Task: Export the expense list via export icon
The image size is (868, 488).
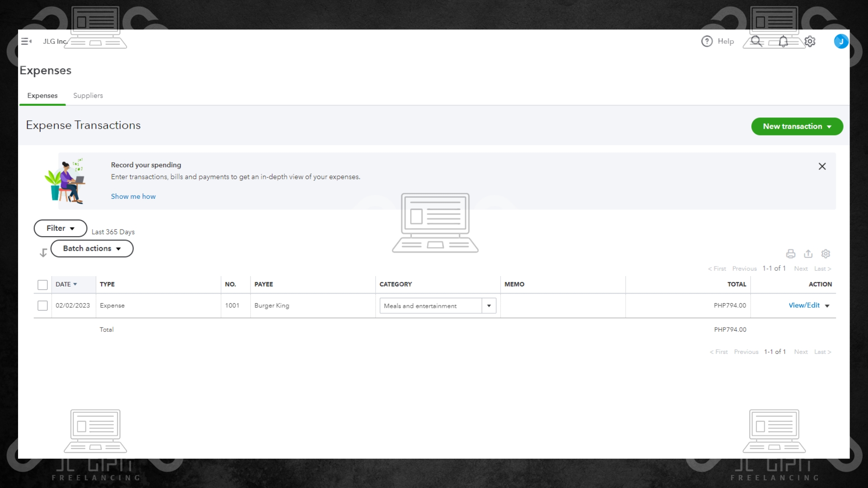Action: click(x=808, y=253)
